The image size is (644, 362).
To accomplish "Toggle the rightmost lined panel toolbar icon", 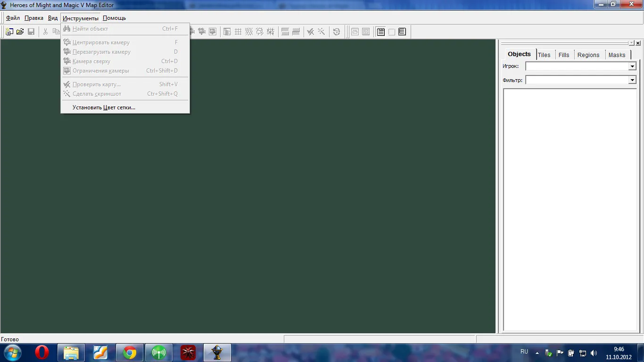I will point(402,32).
